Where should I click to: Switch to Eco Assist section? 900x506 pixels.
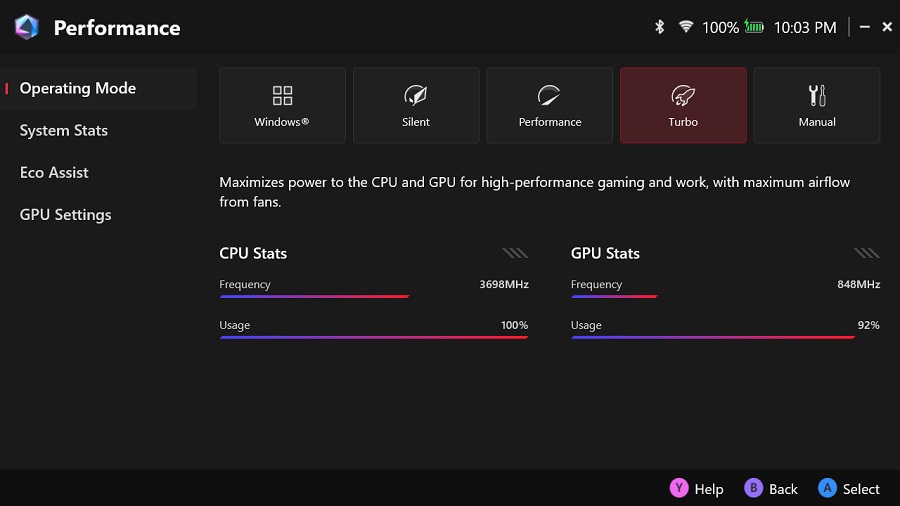pyautogui.click(x=54, y=173)
